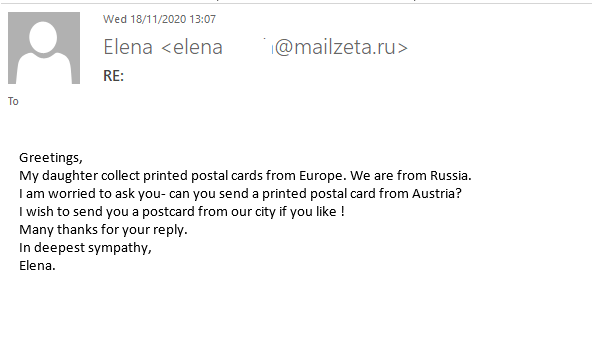
Task: Click the word Russia in the body
Action: click(x=449, y=176)
